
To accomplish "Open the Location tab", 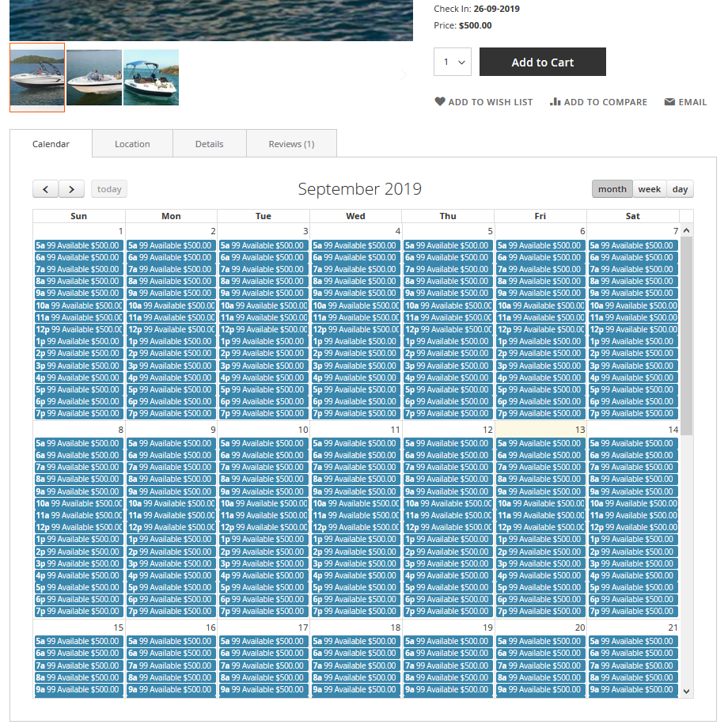I will coord(132,144).
